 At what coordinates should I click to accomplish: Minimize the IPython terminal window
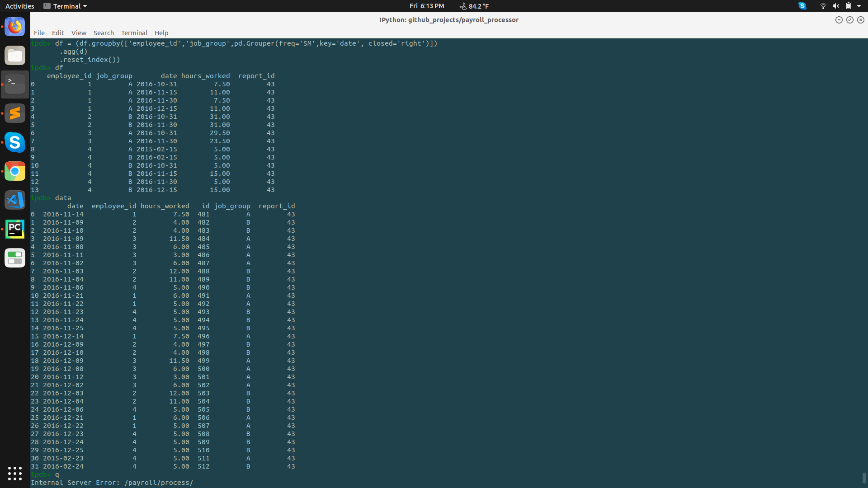[x=839, y=20]
